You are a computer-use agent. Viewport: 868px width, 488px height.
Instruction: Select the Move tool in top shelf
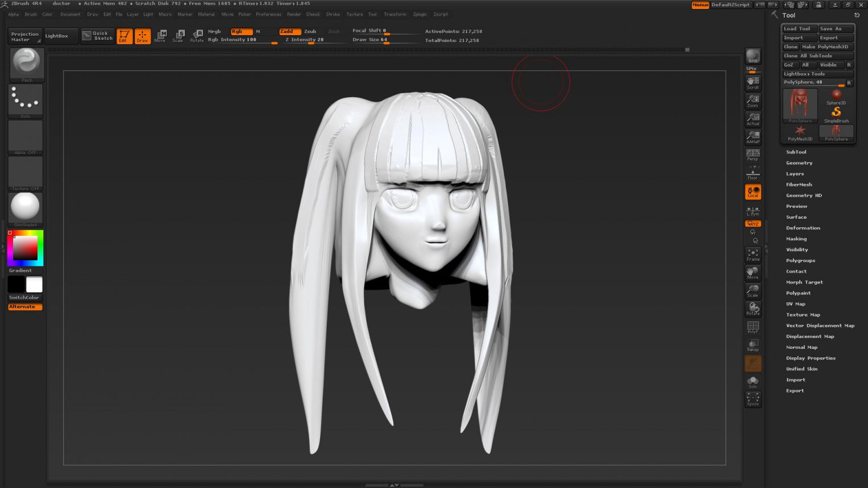[160, 36]
